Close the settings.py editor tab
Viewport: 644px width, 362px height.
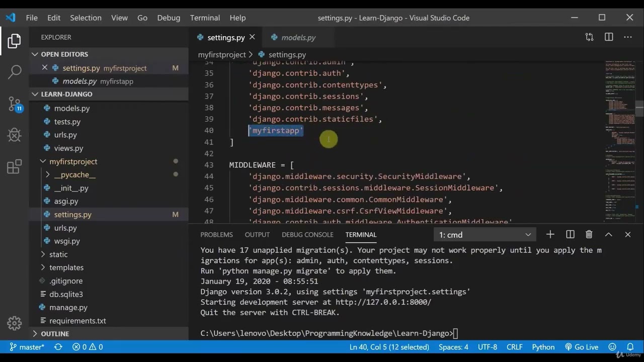[252, 37]
